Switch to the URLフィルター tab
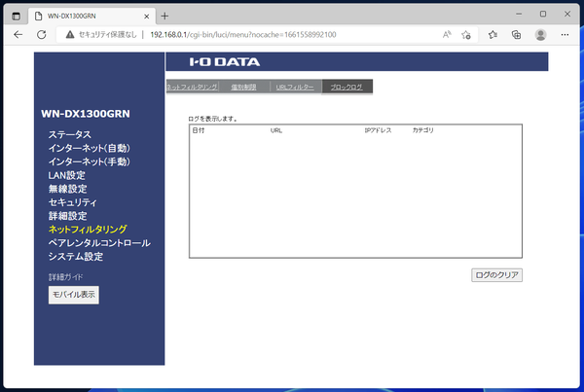This screenshot has width=584, height=392. [x=294, y=88]
